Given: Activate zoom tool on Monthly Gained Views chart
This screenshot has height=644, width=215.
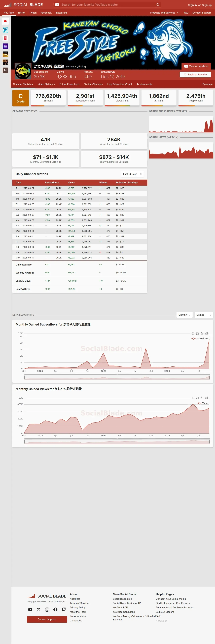Looking at the screenshot, I should pos(193,398).
